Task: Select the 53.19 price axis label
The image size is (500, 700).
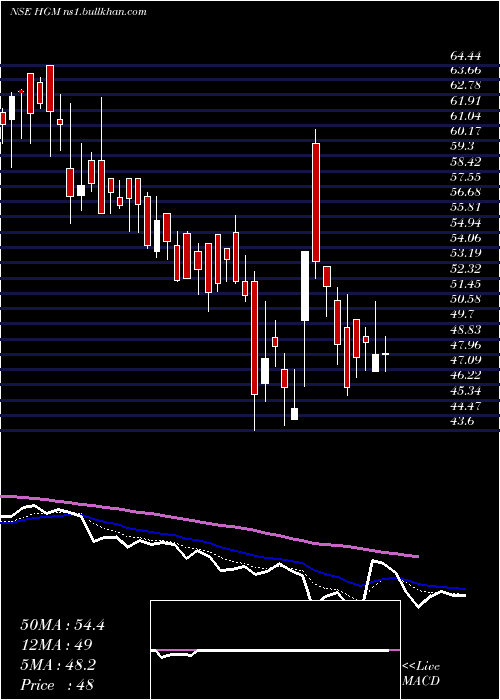Action: (466, 253)
